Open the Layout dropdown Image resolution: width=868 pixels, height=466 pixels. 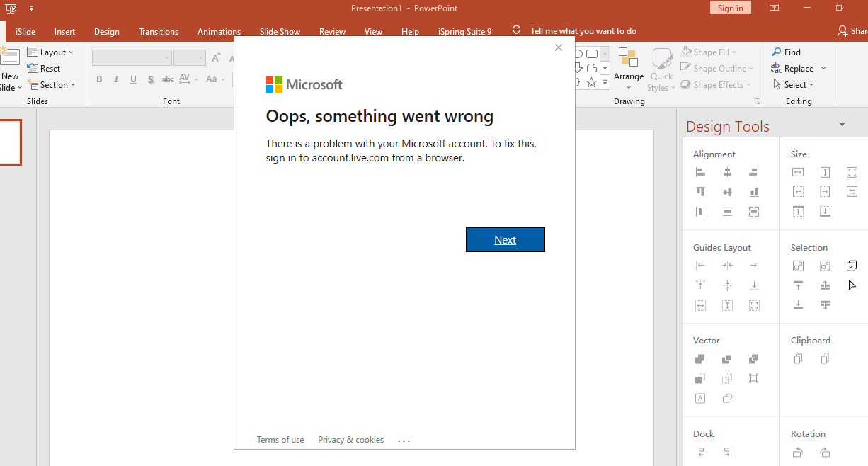[x=50, y=52]
